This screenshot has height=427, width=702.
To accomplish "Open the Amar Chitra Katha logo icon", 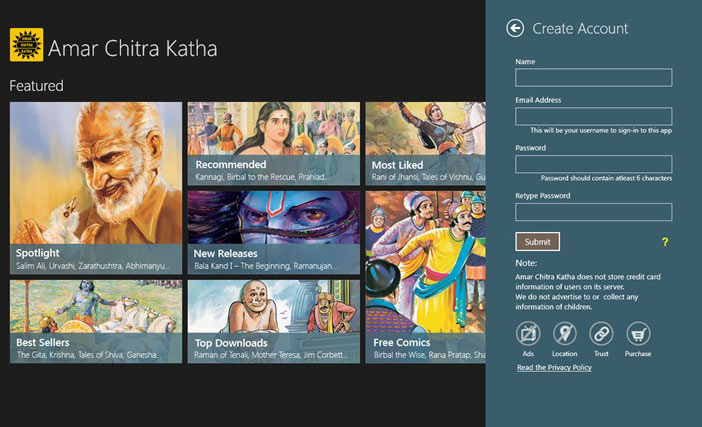I will [26, 45].
